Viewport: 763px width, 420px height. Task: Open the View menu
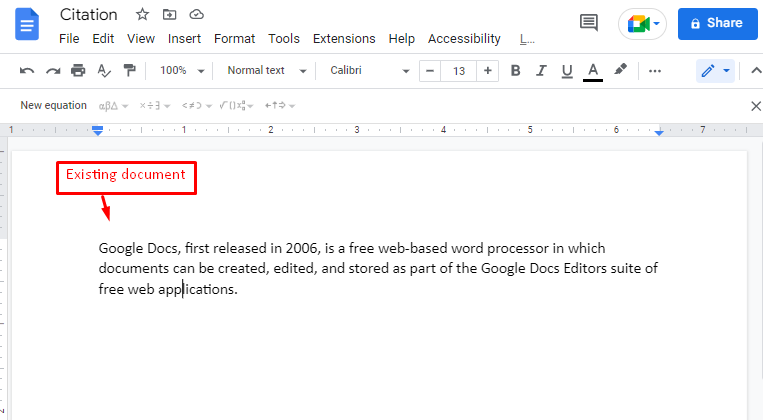click(141, 38)
